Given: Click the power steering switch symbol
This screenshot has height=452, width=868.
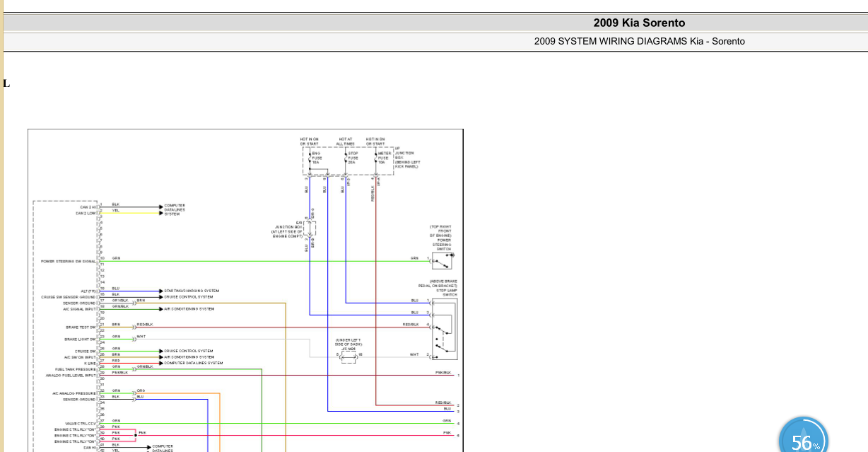Looking at the screenshot, I should pos(443,261).
